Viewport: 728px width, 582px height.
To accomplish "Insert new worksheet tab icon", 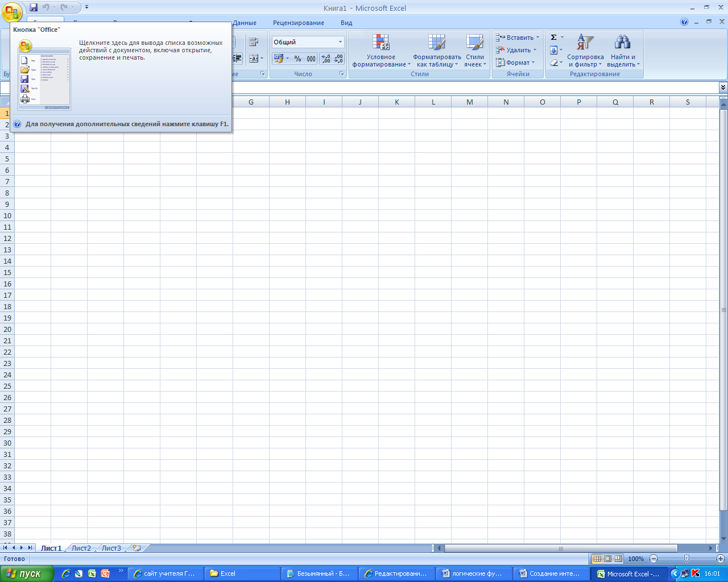I will coord(136,548).
